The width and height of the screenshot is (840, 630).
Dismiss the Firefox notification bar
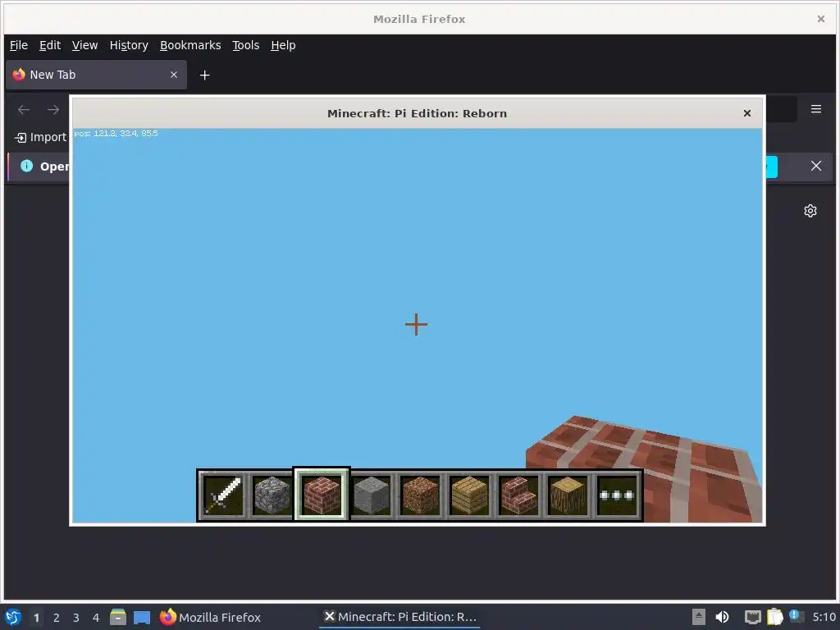tap(816, 166)
